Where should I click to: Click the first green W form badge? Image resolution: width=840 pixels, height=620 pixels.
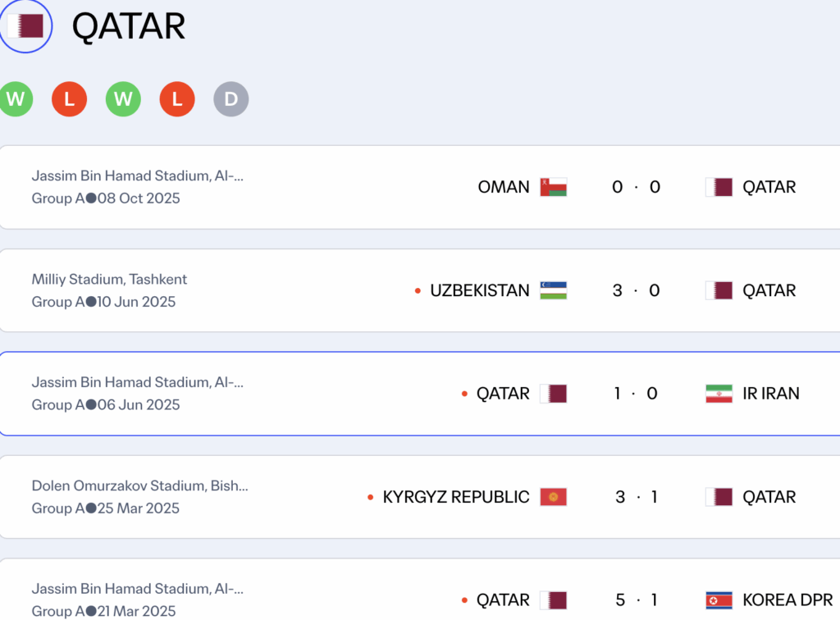pyautogui.click(x=16, y=100)
